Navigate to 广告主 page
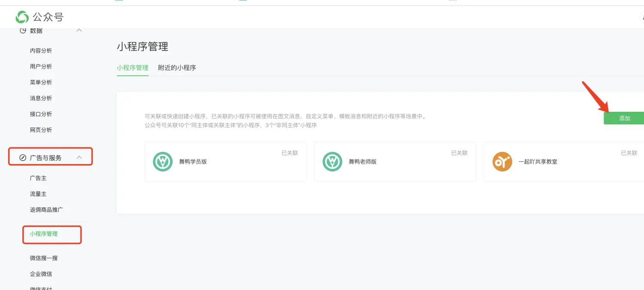 [x=38, y=178]
